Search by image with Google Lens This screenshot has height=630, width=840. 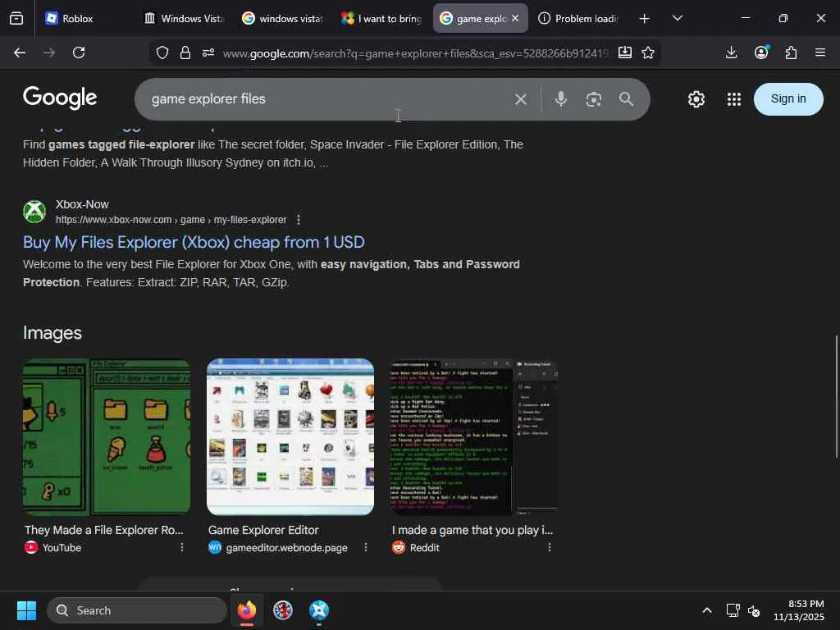click(x=594, y=99)
